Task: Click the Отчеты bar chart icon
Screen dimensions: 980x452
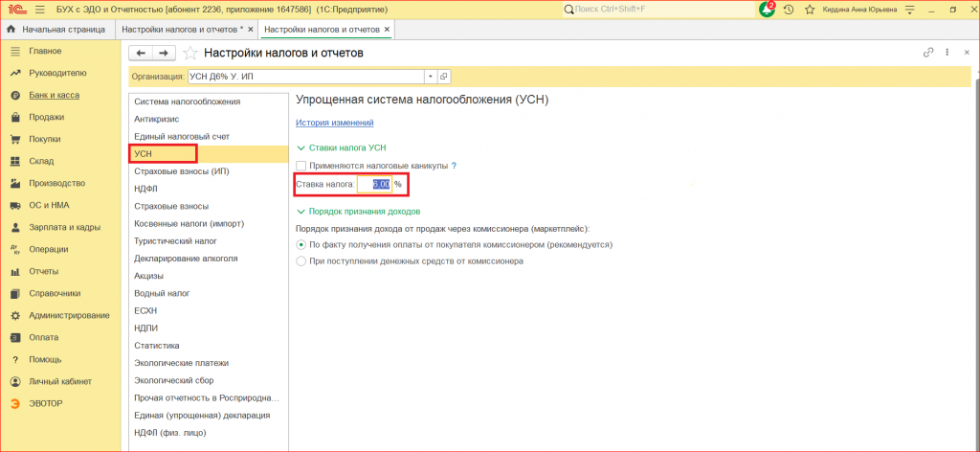Action: click(x=15, y=271)
